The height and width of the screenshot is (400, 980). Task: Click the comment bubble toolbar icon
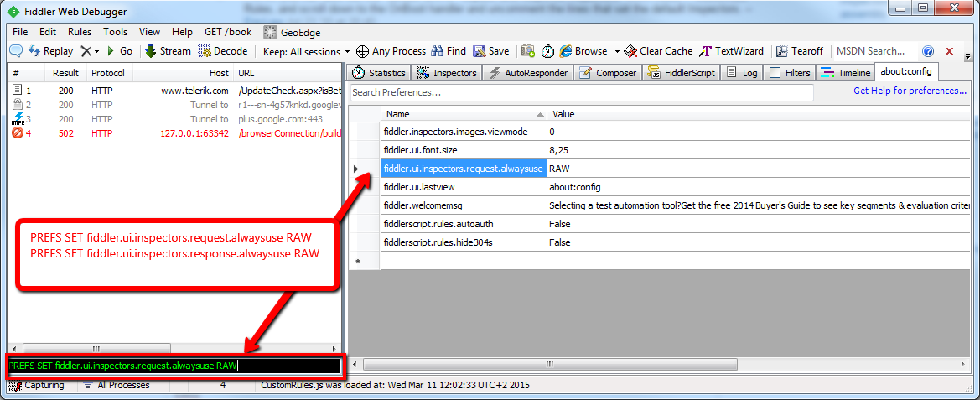(x=16, y=51)
